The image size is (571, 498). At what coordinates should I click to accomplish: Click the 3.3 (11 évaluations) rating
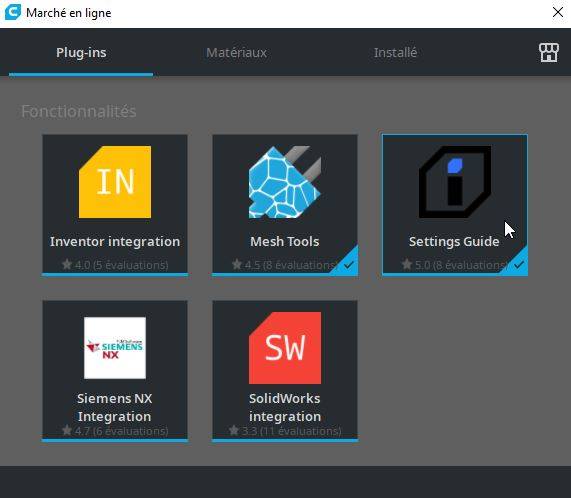pyautogui.click(x=285, y=431)
